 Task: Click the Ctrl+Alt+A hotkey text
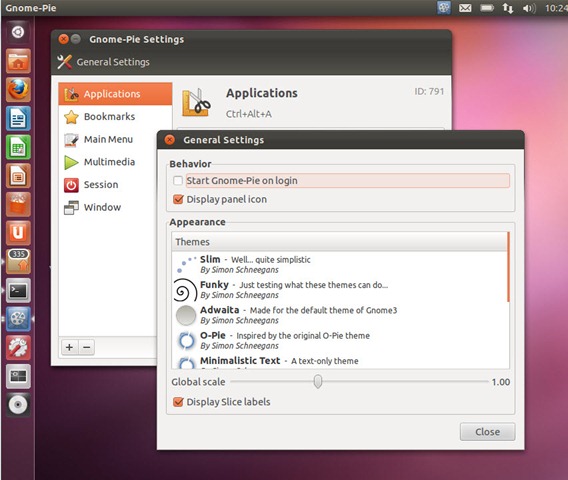(x=248, y=114)
